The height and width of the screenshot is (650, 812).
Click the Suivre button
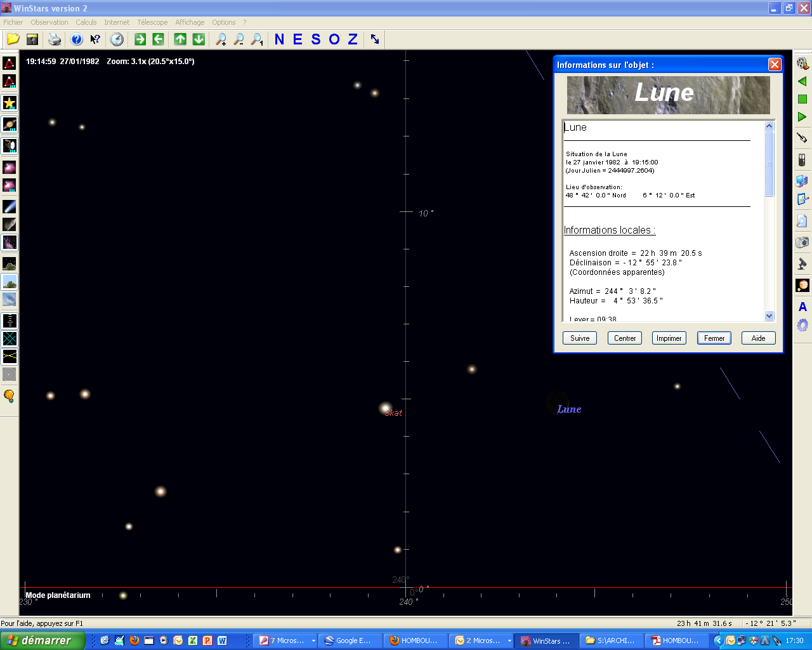click(580, 338)
